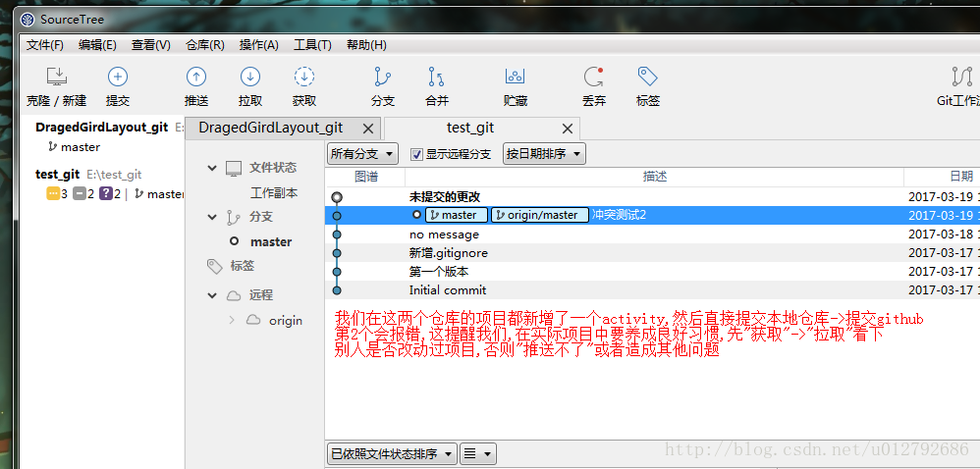Open the 文件(F) menu

point(45,45)
